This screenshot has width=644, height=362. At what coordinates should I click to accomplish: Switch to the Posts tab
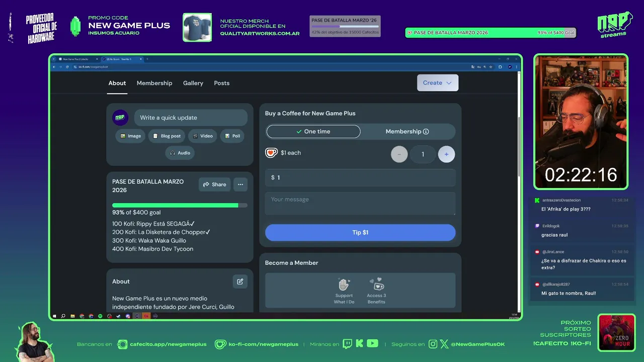coord(222,83)
